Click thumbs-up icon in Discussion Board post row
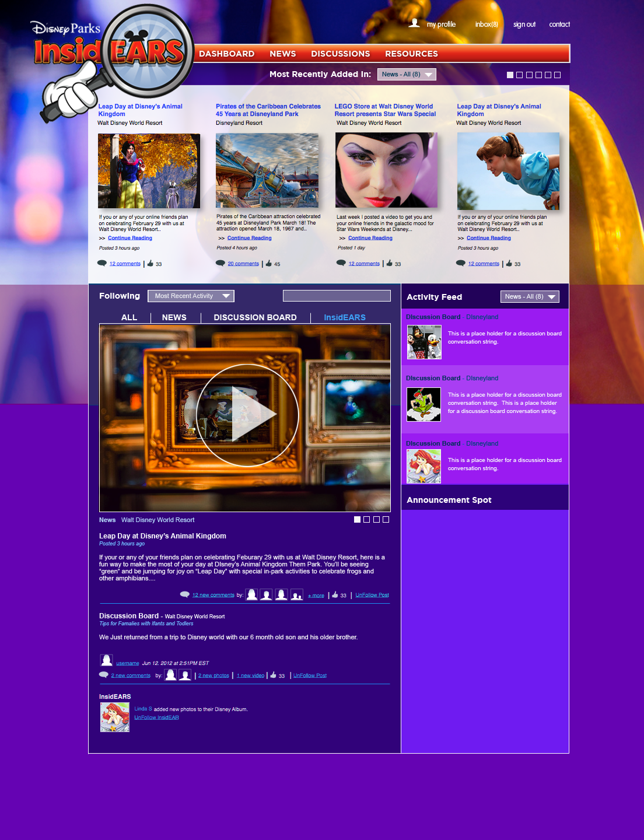The height and width of the screenshot is (840, 644). 274,675
